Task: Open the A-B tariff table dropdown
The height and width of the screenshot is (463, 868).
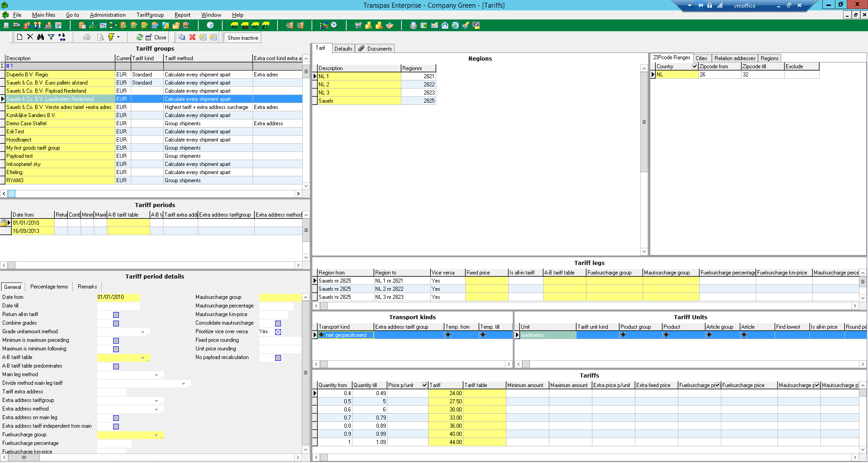Action: tap(143, 358)
